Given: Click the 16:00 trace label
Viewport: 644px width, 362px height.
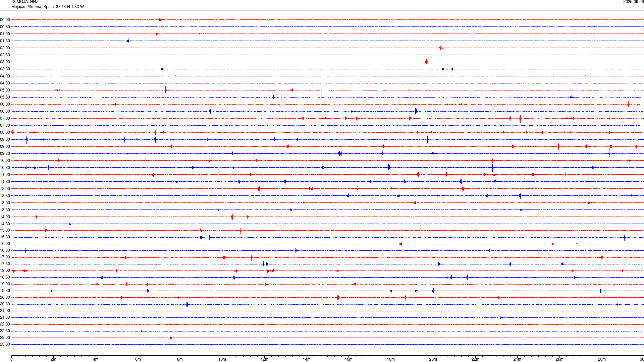Looking at the screenshot, I should [x=5, y=244].
